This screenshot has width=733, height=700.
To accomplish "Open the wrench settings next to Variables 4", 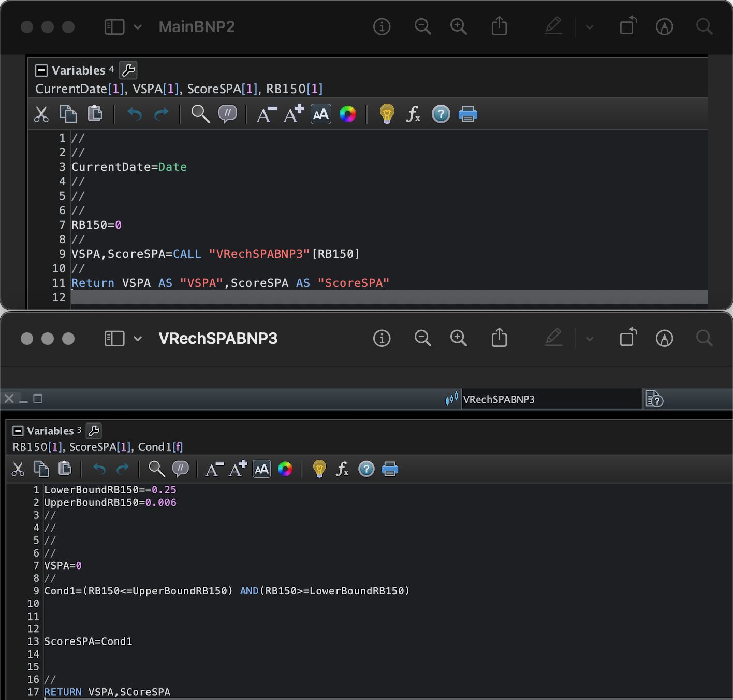I will coord(128,70).
